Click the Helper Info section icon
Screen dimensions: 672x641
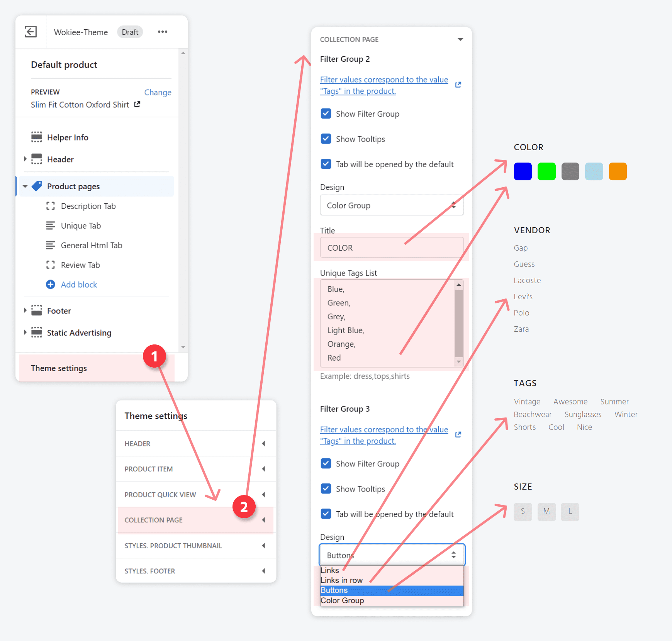tap(36, 137)
